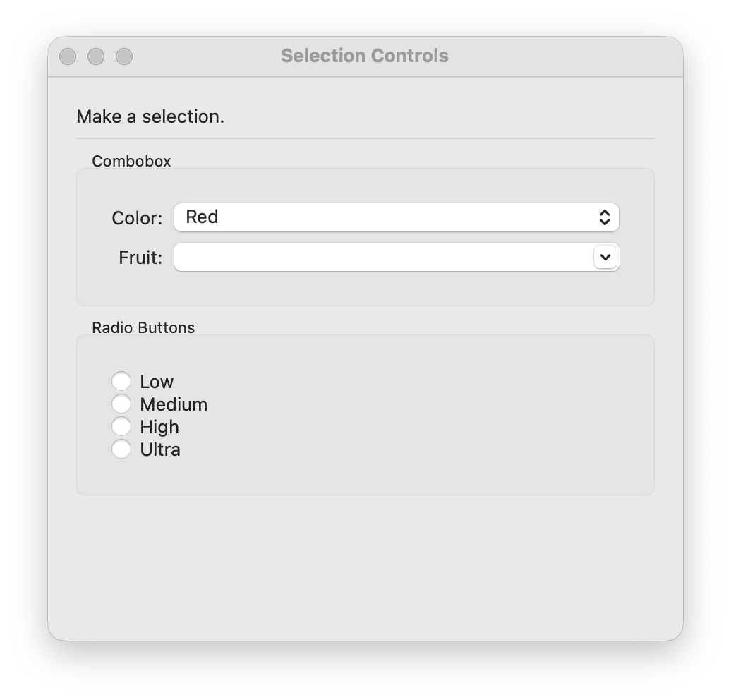Click the Make a selection heading

pyautogui.click(x=151, y=116)
